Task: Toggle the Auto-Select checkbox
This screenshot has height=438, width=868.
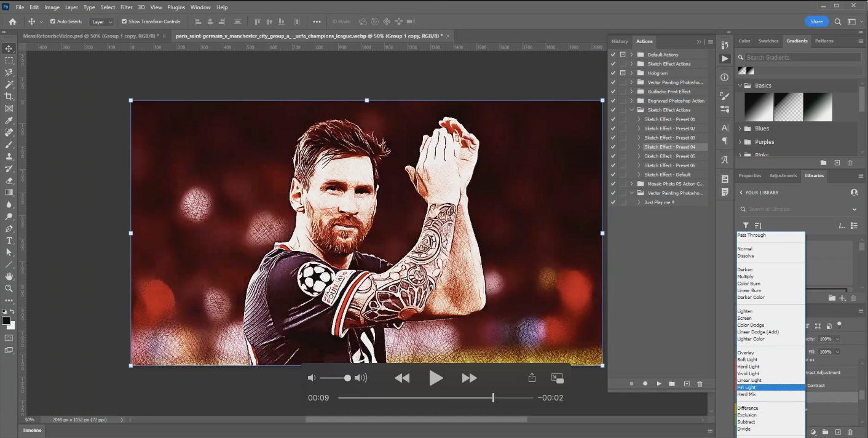Action: click(53, 22)
